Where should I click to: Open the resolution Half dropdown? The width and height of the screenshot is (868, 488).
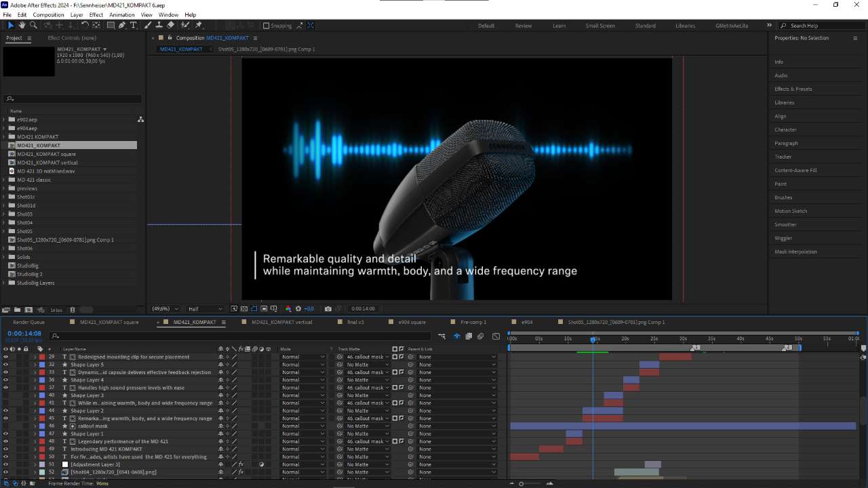pyautogui.click(x=205, y=309)
